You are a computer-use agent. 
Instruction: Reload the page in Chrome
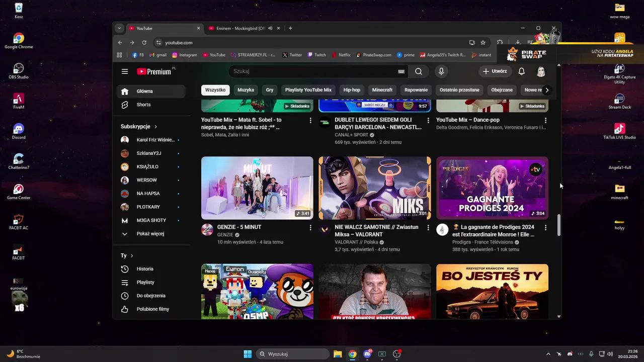[x=144, y=43]
